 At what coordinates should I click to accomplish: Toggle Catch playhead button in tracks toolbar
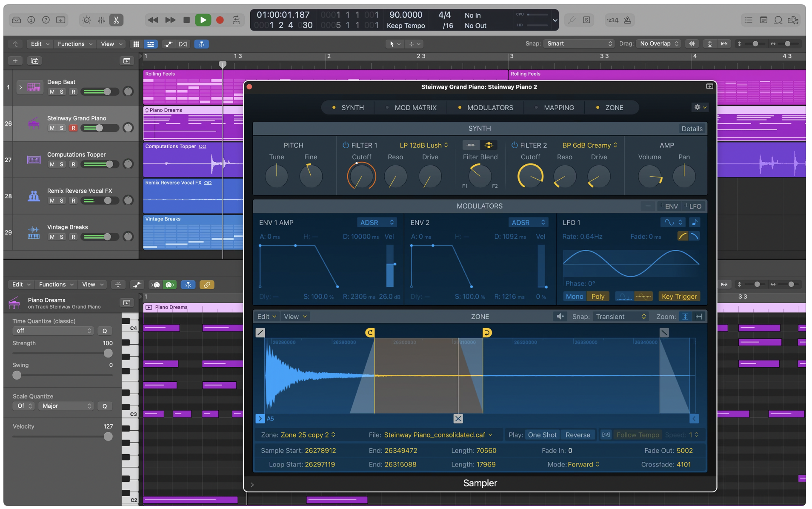201,44
